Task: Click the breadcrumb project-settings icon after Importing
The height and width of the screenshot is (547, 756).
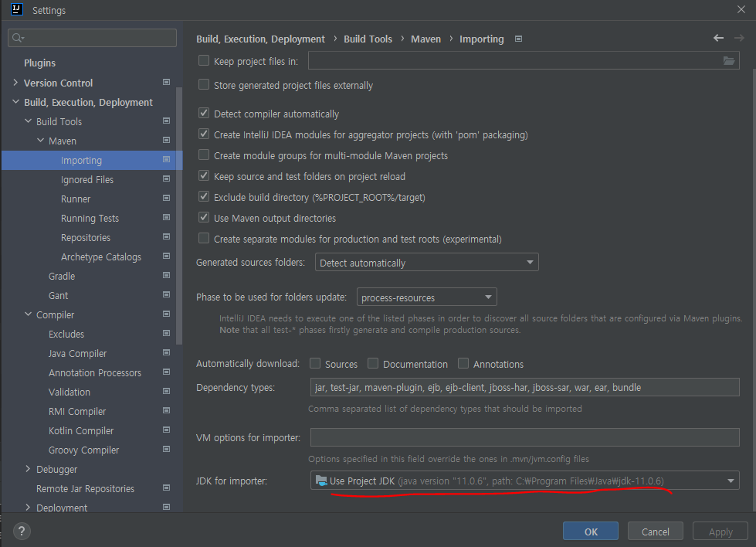Action: (x=518, y=39)
